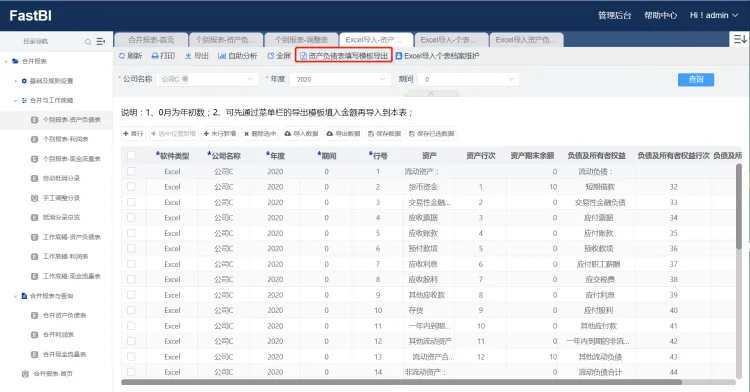Click 删除选中 delete selected button
Image resolution: width=750 pixels, height=392 pixels.
(260, 134)
